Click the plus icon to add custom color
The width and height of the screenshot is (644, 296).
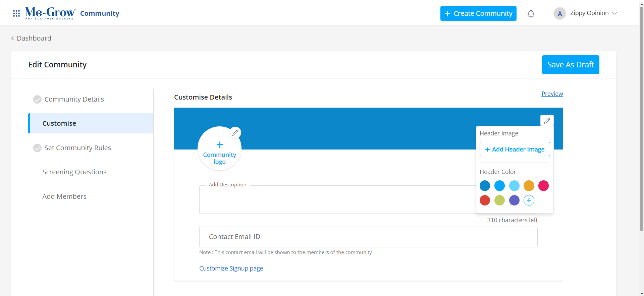[529, 200]
